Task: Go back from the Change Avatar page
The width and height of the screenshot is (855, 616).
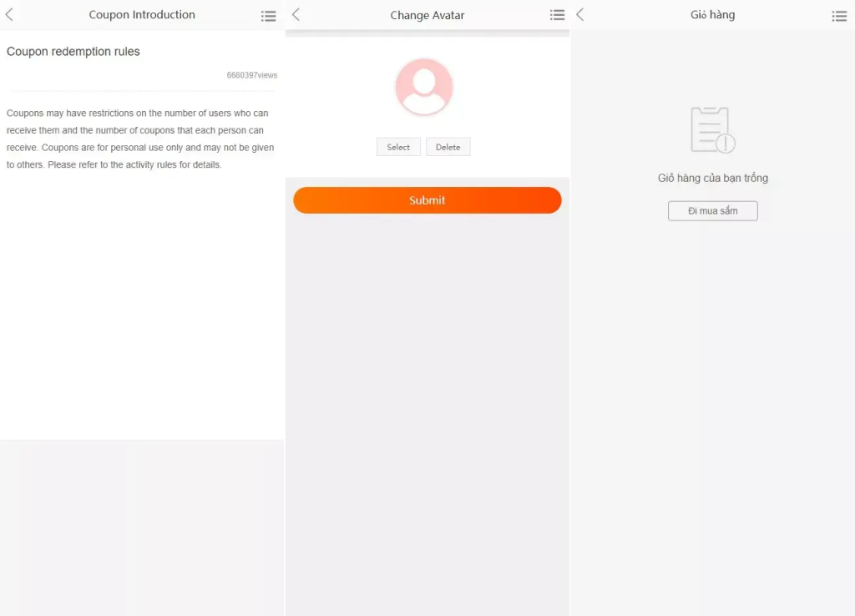Action: 296,15
